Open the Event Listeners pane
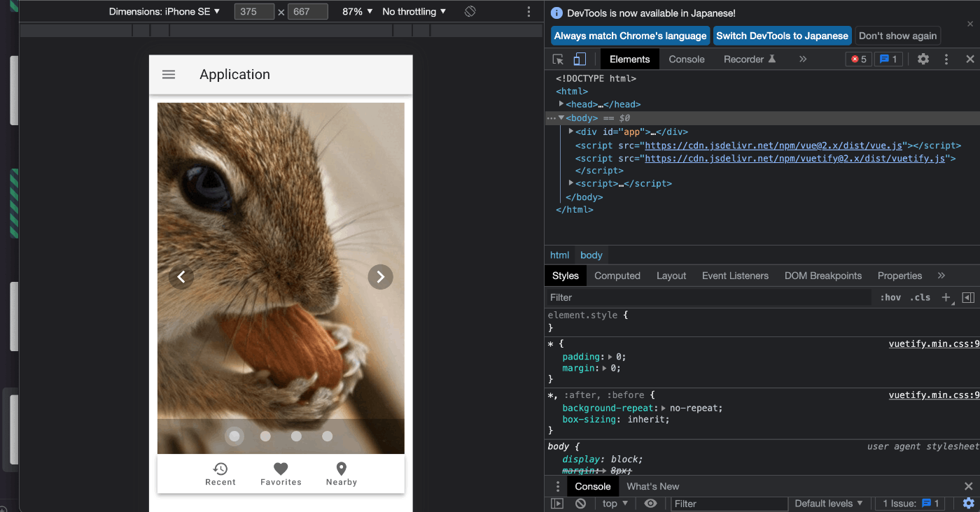The image size is (980, 512). tap(735, 276)
